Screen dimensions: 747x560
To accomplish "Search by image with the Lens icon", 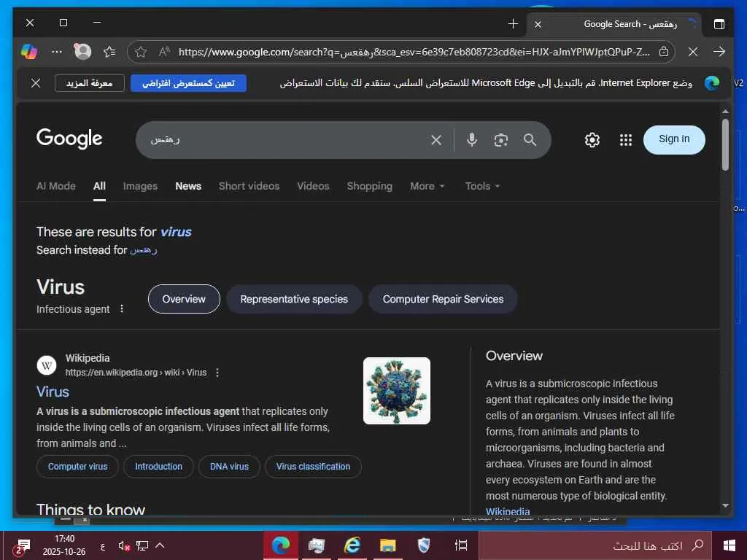I will [500, 140].
